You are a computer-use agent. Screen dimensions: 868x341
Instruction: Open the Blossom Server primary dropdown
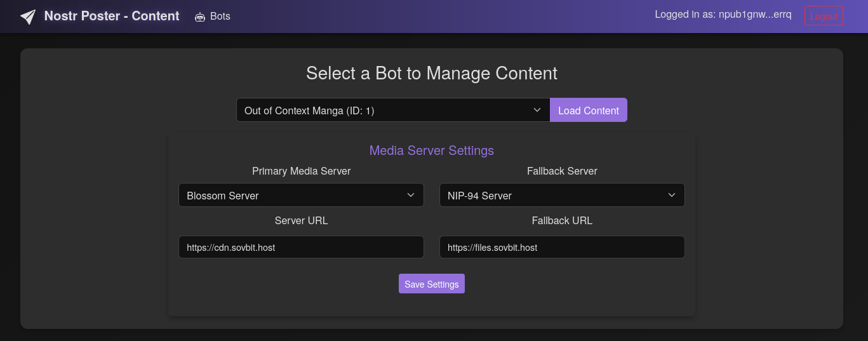pos(301,195)
